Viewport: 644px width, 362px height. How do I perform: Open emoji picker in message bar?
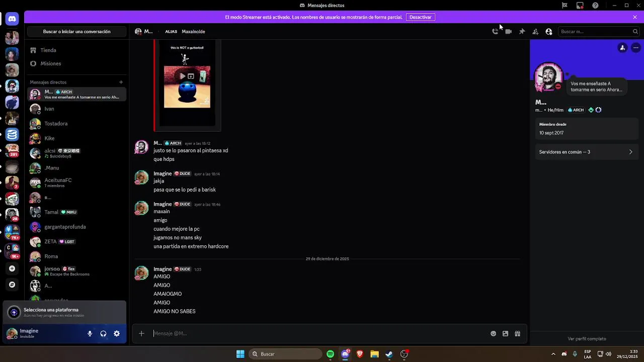tap(494, 333)
